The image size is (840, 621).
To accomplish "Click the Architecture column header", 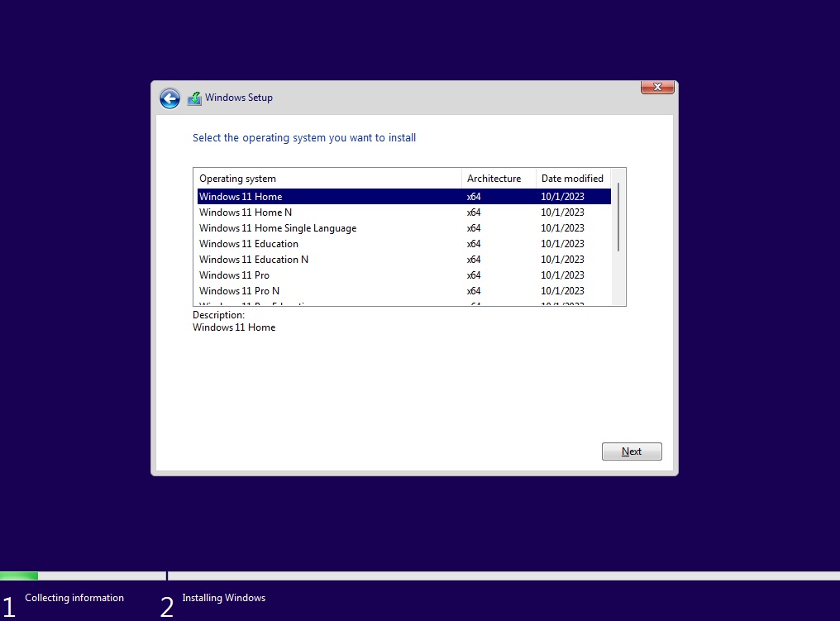I will pos(499,179).
